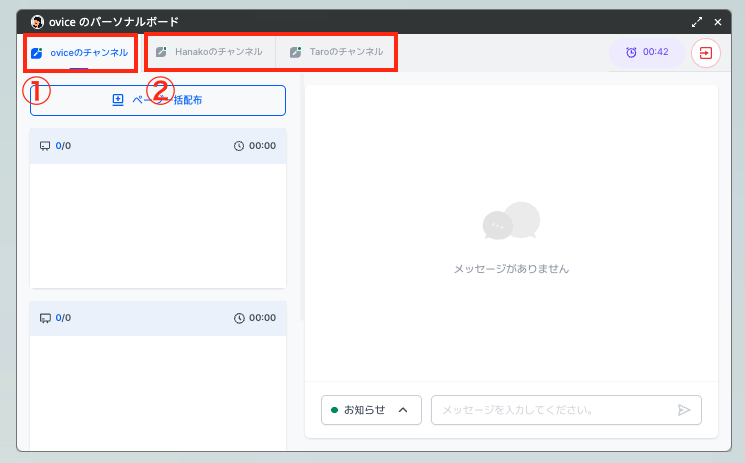
Task: Click first card's 00:00 clock icon
Action: tap(239, 146)
